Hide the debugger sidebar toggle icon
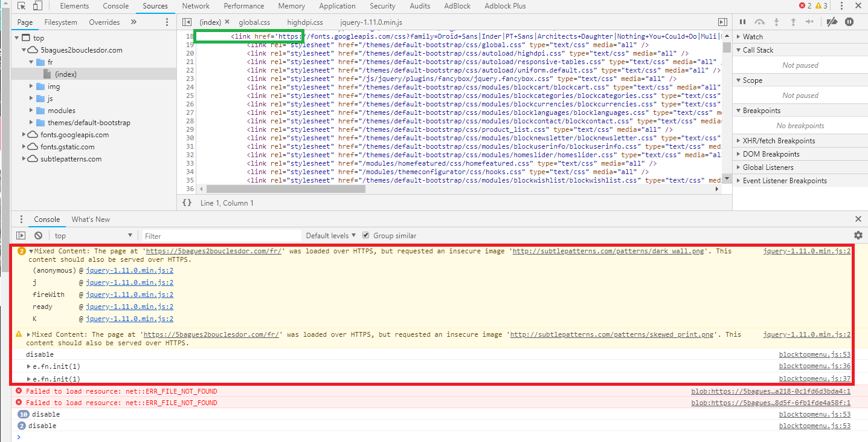Screen dimensions: 868x442 pyautogui.click(x=722, y=22)
